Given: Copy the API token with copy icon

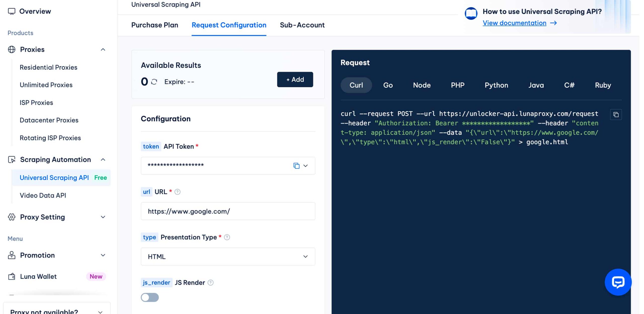Looking at the screenshot, I should (296, 166).
